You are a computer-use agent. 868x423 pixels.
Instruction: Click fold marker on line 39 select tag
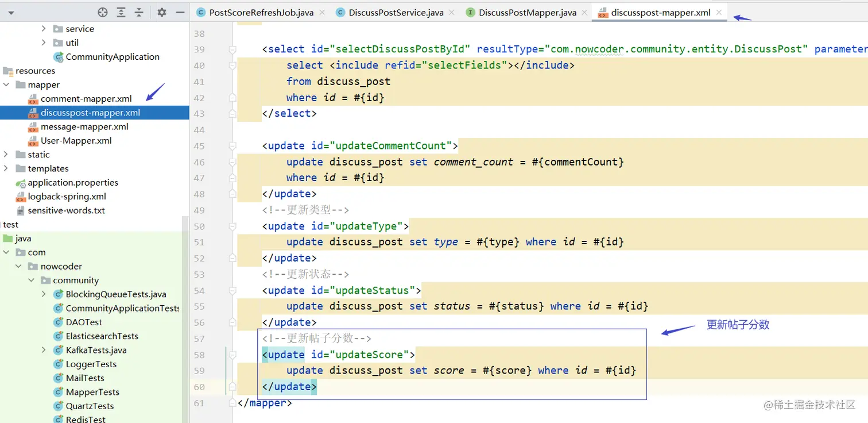tap(232, 49)
